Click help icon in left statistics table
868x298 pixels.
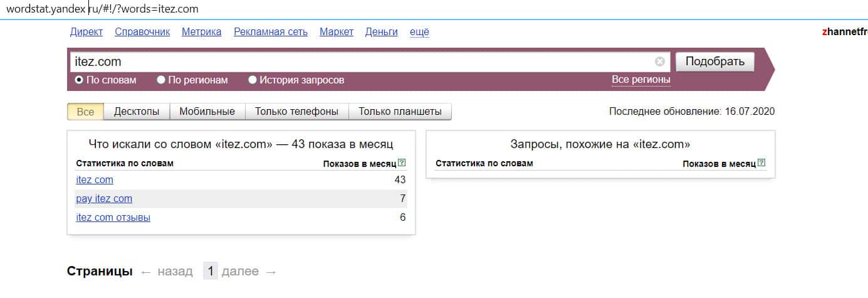(x=402, y=163)
